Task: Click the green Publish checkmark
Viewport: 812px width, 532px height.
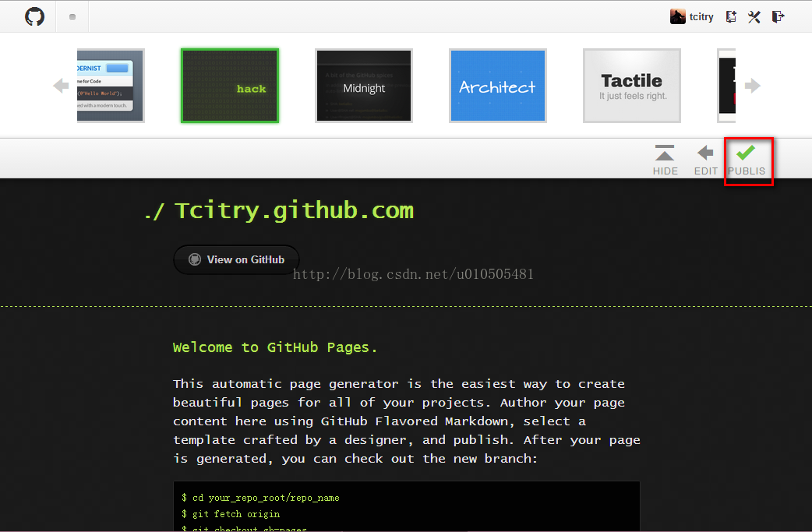Action: coord(747,153)
